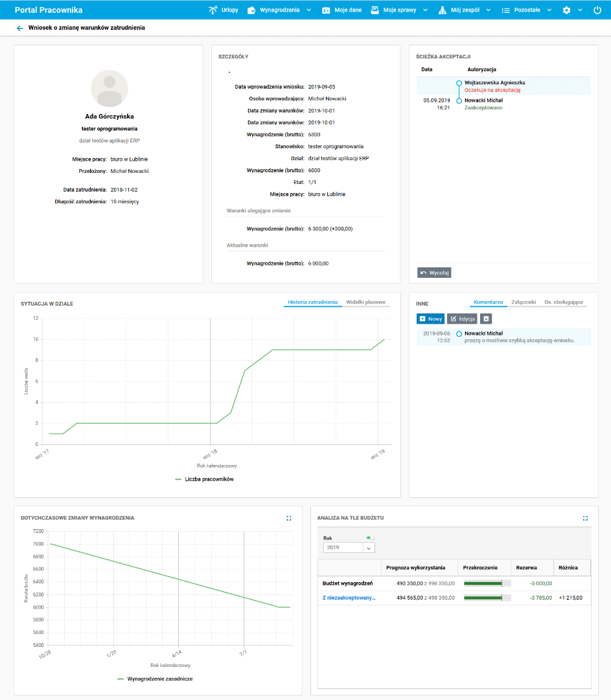Open the Pozostałe menu
The height and width of the screenshot is (700, 611).
pyautogui.click(x=527, y=10)
